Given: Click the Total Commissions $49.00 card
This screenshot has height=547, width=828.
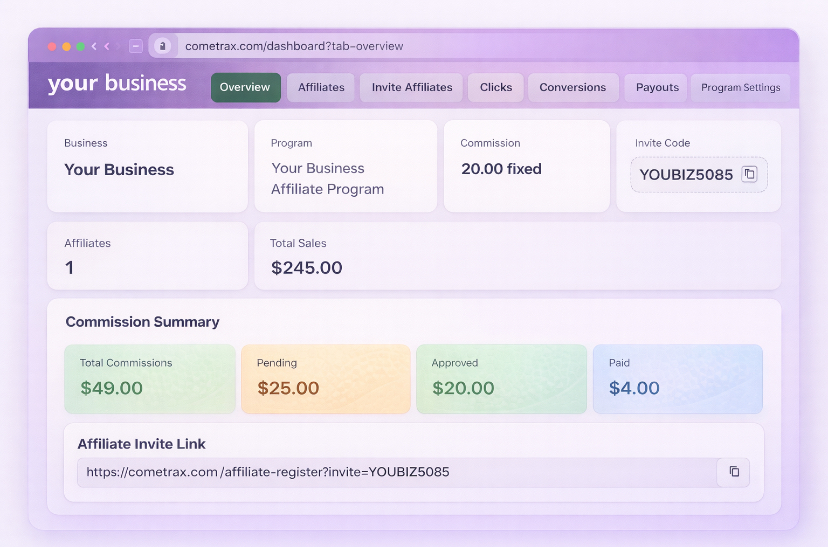Looking at the screenshot, I should pyautogui.click(x=150, y=379).
